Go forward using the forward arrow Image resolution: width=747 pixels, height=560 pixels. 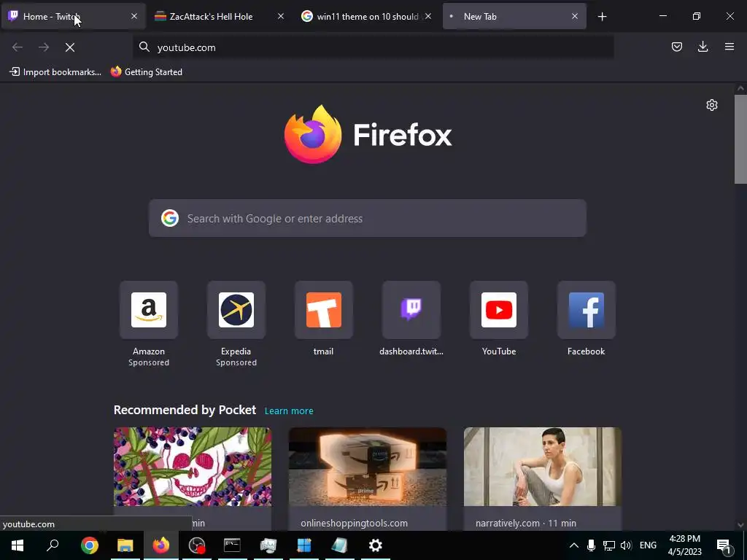44,47
